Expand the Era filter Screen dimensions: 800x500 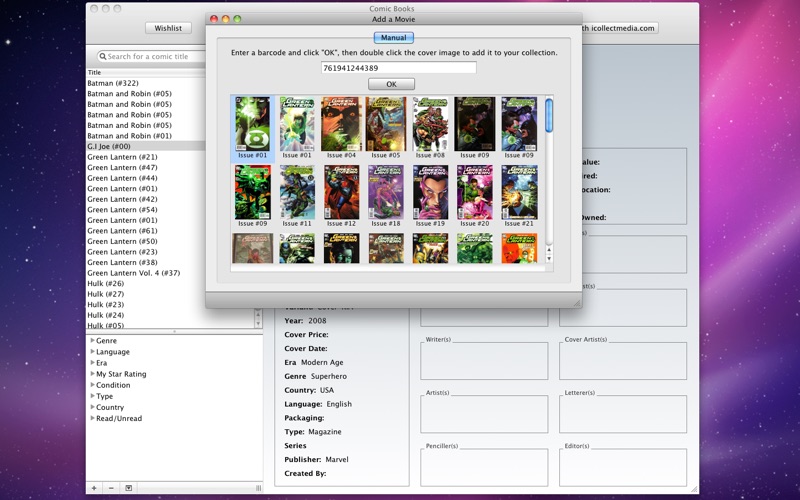[x=92, y=362]
